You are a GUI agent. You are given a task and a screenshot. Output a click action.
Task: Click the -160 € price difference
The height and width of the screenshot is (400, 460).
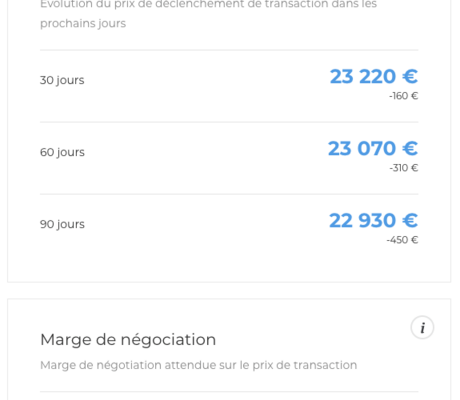tap(403, 96)
